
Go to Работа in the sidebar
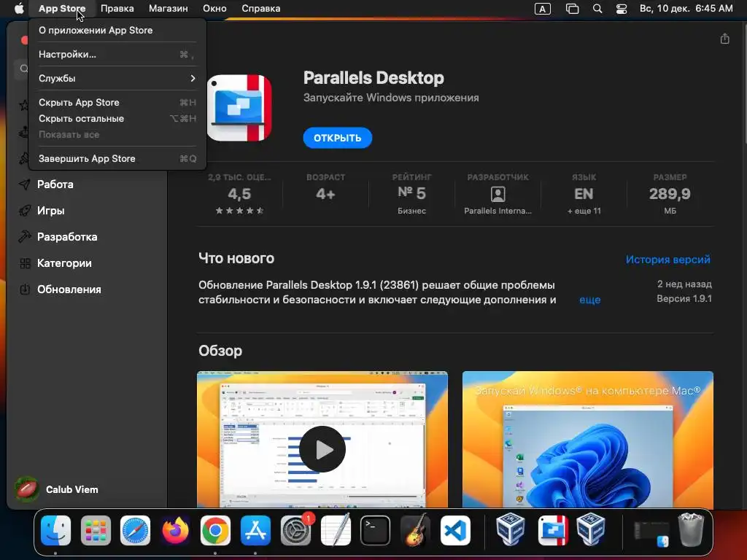pos(55,184)
